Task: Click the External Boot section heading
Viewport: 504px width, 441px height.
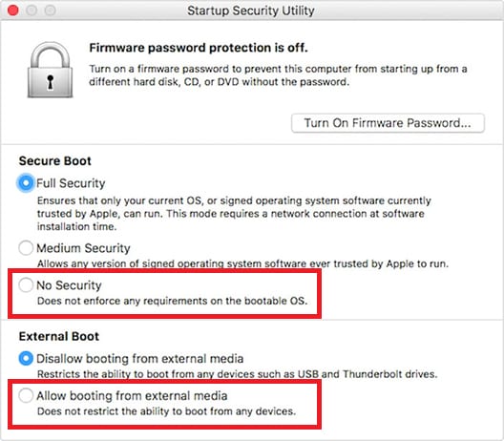Action: pos(59,337)
